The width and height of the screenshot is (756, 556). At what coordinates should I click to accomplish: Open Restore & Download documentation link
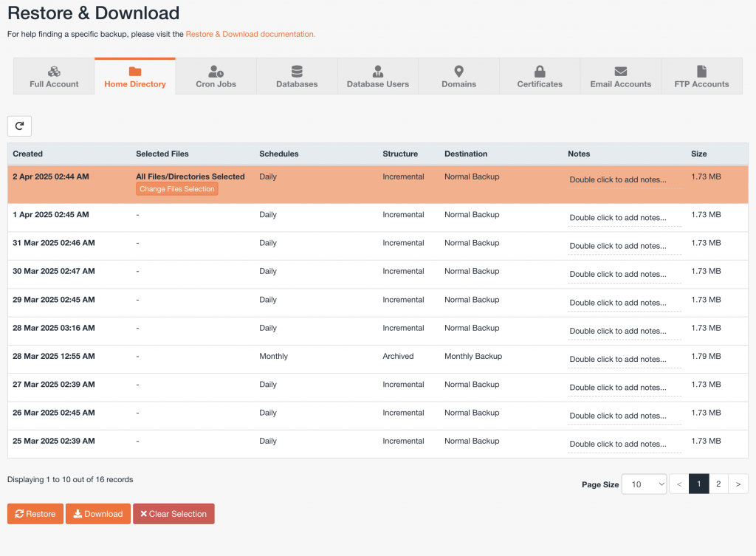click(x=250, y=34)
